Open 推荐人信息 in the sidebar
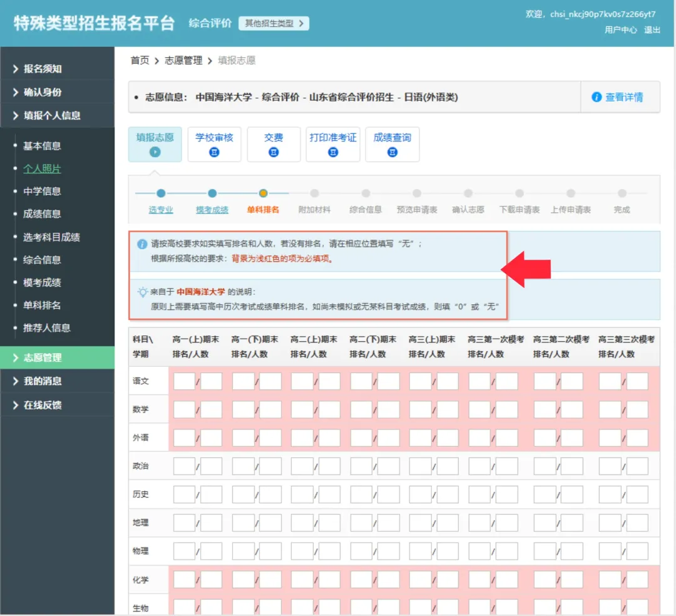 click(46, 328)
